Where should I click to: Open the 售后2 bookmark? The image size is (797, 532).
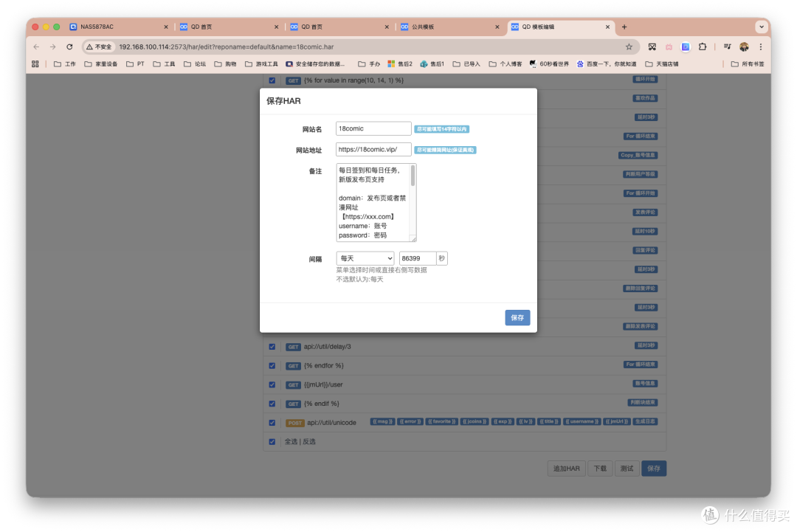coord(400,64)
